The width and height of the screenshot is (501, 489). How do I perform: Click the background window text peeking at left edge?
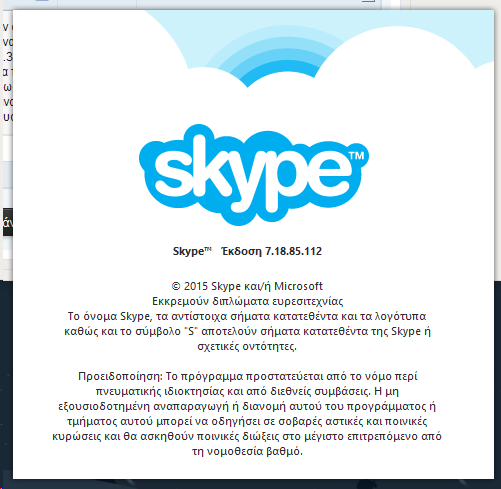8,72
